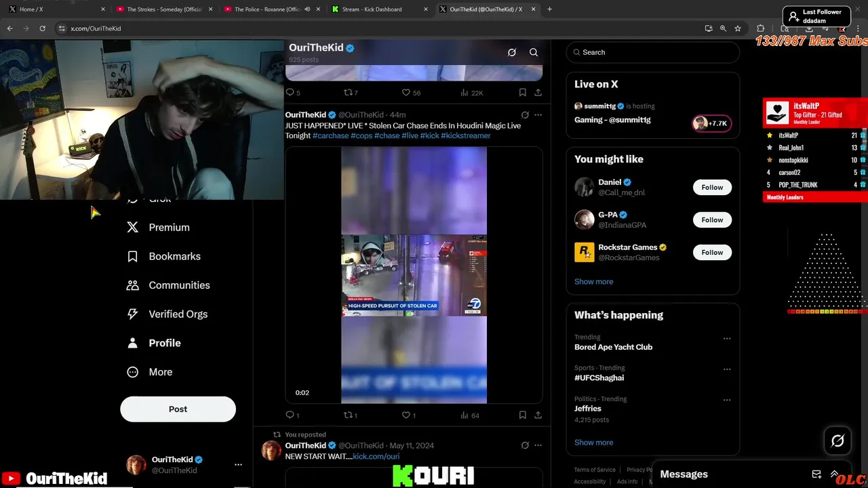
Task: Open Terms of Service link
Action: pyautogui.click(x=595, y=470)
